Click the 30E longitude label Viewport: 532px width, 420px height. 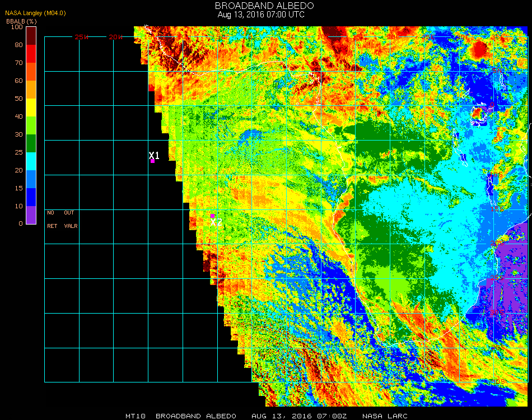pyautogui.click(x=463, y=37)
